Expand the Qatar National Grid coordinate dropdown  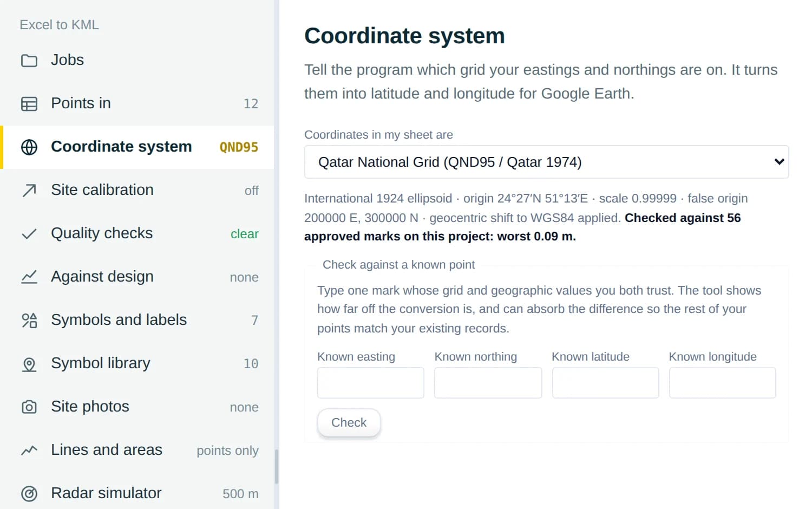(x=546, y=162)
